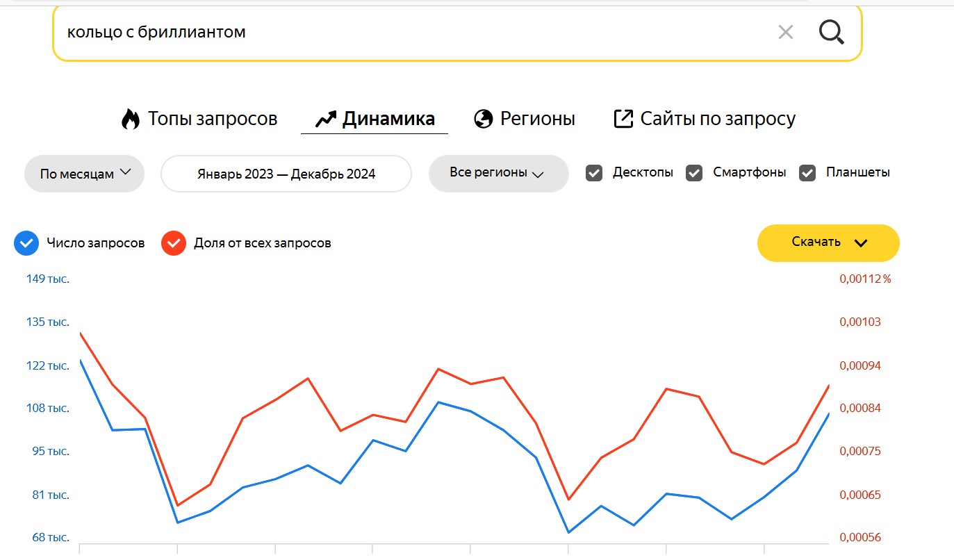Viewport: 954px width, 560px height.
Task: Click the 0,00075 axis label
Action: point(860,452)
